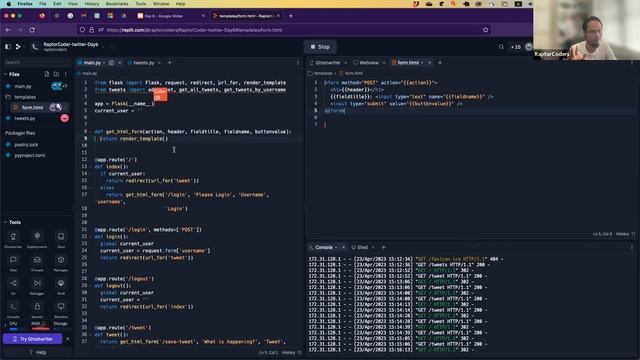Open the Git version control tool
The width and height of the screenshot is (640, 360).
coord(13,286)
